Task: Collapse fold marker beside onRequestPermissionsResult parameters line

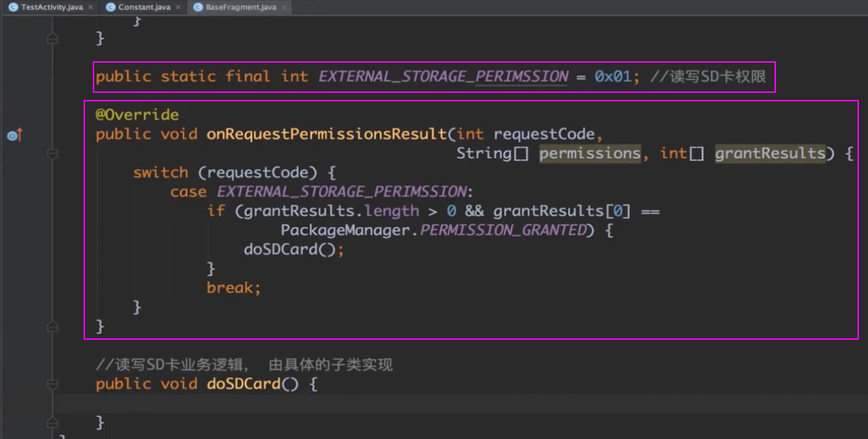Action: (53, 153)
